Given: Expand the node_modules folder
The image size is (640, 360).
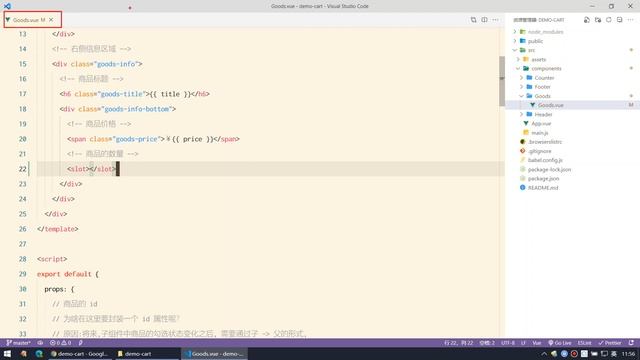Looking at the screenshot, I should (545, 32).
